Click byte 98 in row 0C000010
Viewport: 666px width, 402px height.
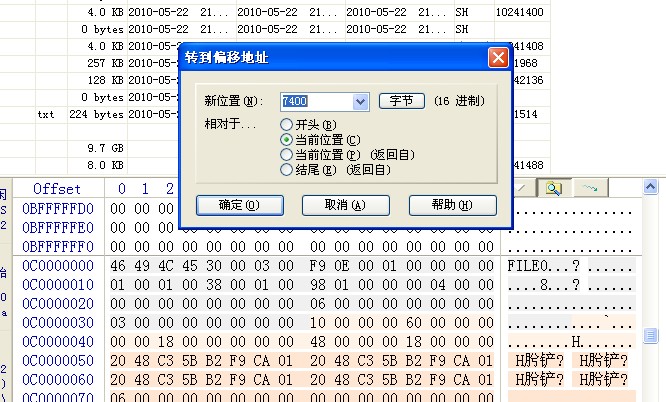click(x=318, y=284)
